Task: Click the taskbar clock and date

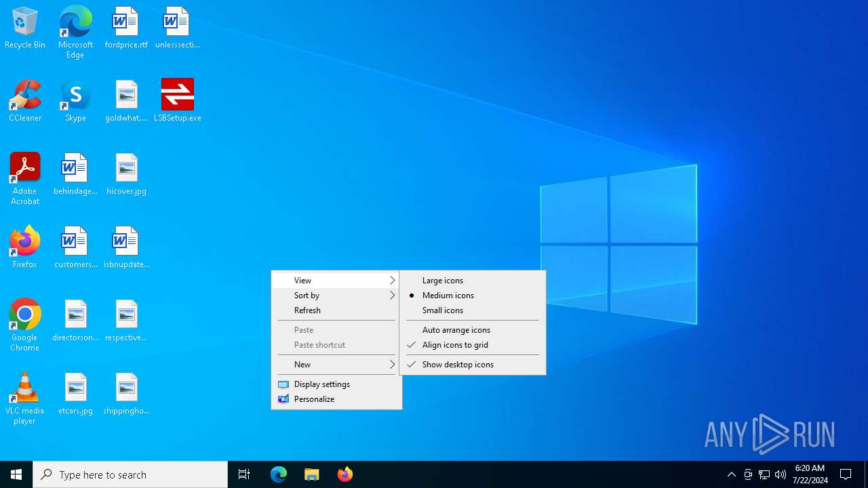Action: 810,474
